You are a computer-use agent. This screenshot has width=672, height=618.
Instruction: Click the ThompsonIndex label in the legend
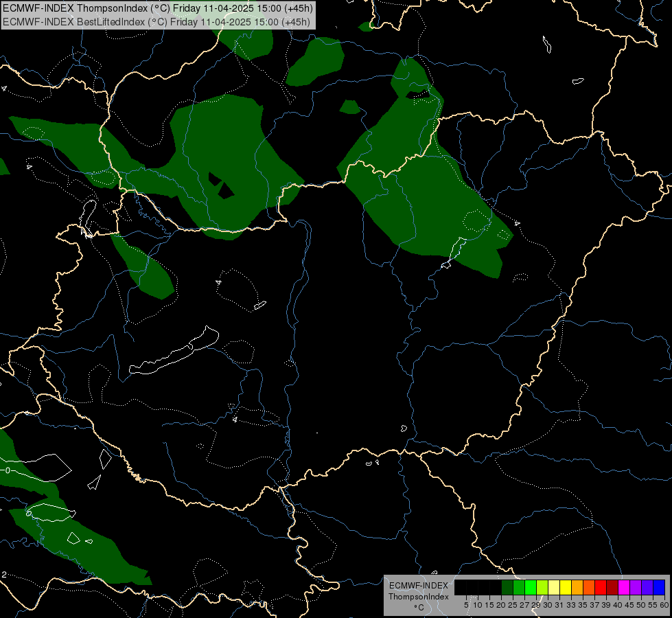pos(419,597)
